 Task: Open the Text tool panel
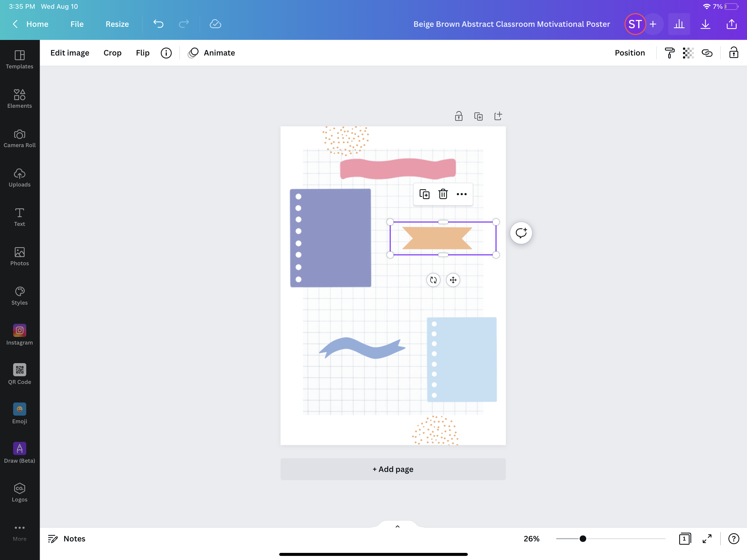[19, 217]
